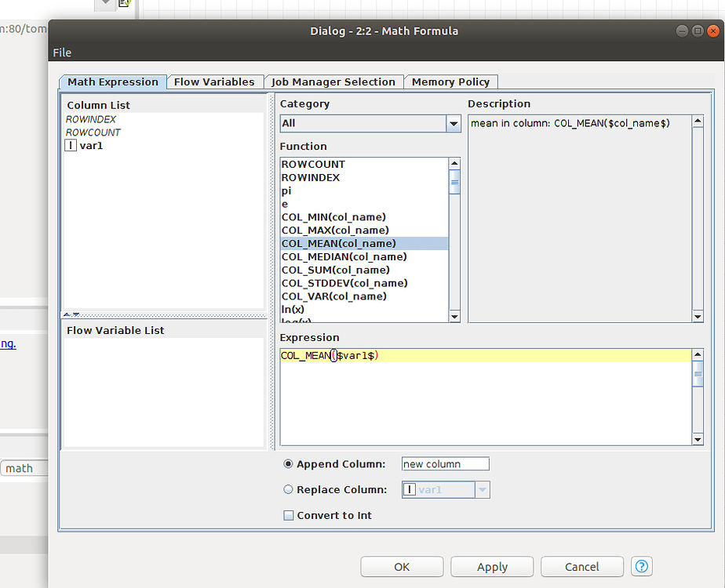Screen dimensions: 725x588
Task: Click the Function list scroll-down arrow
Action: tap(454, 316)
